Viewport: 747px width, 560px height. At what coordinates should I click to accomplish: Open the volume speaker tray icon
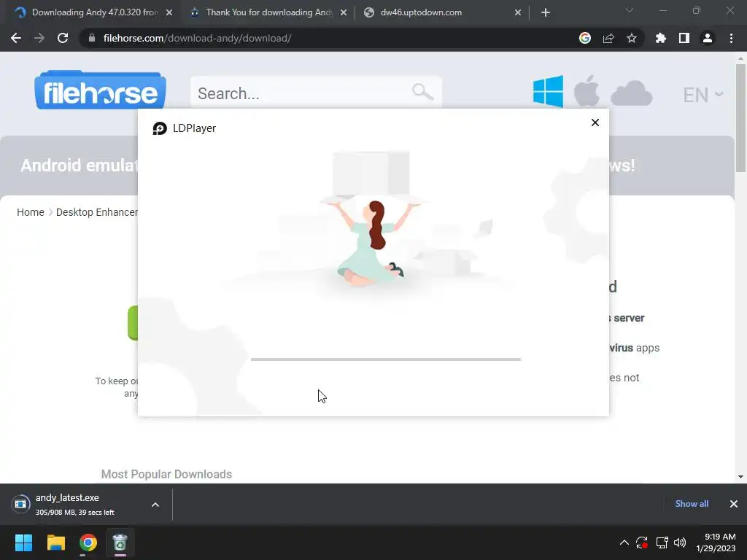(x=680, y=542)
